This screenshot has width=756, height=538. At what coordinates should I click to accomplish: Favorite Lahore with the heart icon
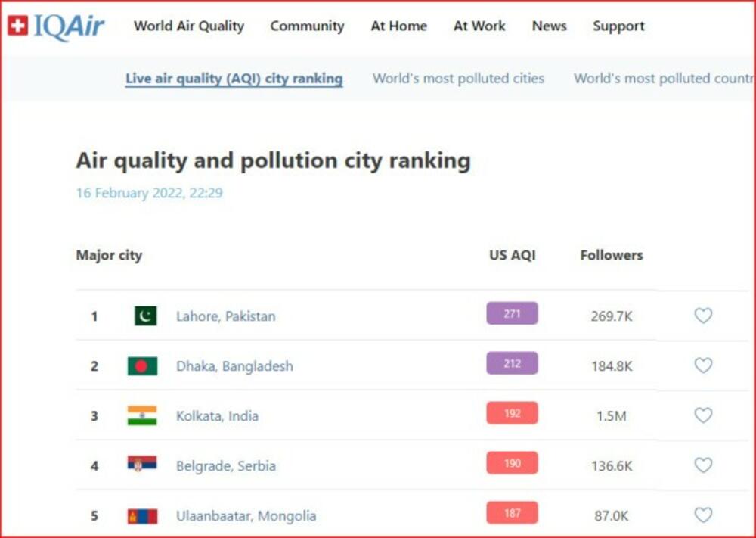[703, 316]
